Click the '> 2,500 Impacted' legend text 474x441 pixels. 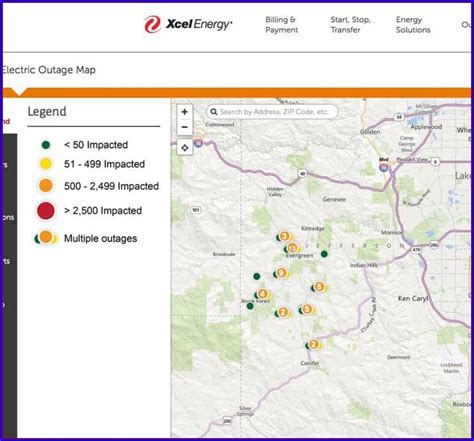(x=103, y=211)
